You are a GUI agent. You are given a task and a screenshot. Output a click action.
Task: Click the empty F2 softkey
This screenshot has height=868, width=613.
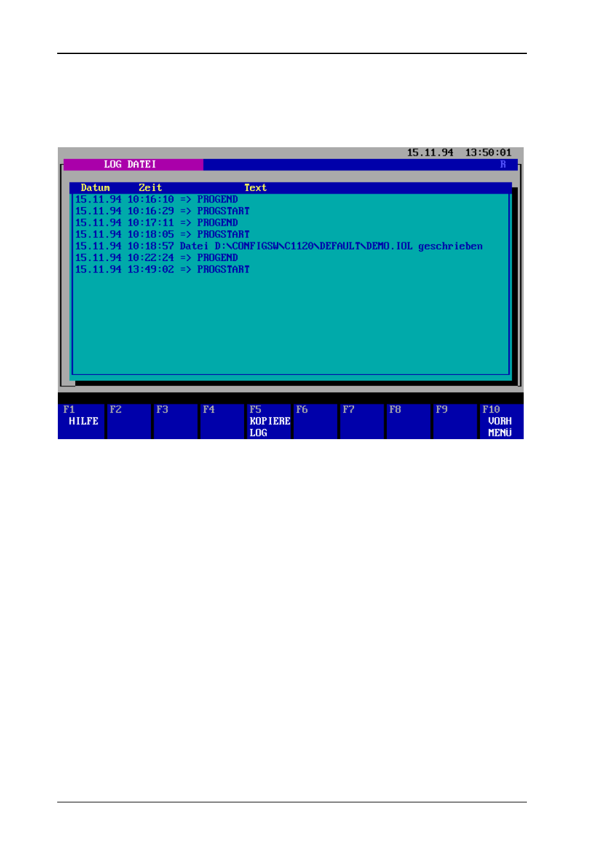pos(129,421)
